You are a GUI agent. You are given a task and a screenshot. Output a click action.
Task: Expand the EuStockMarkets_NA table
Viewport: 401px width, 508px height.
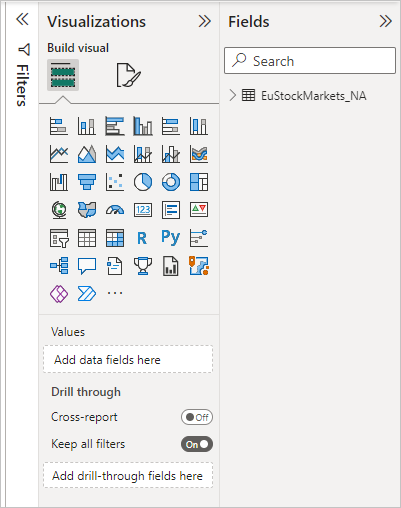click(x=233, y=96)
